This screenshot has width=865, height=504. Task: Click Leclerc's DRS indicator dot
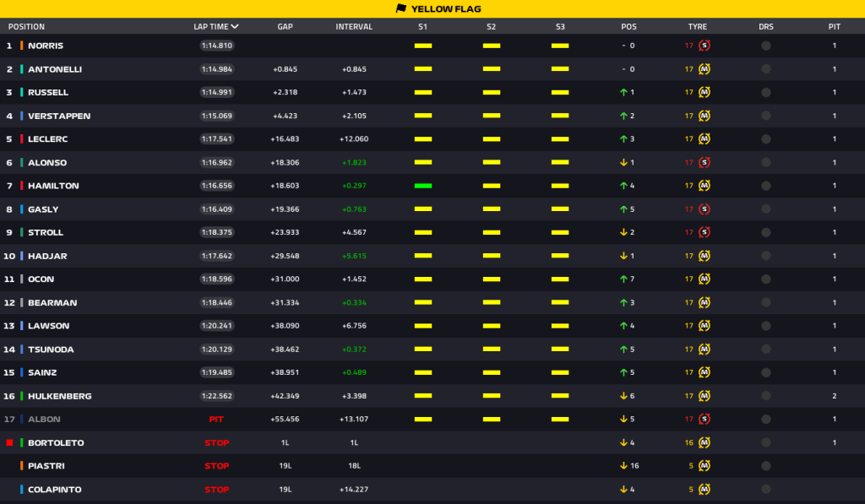765,139
